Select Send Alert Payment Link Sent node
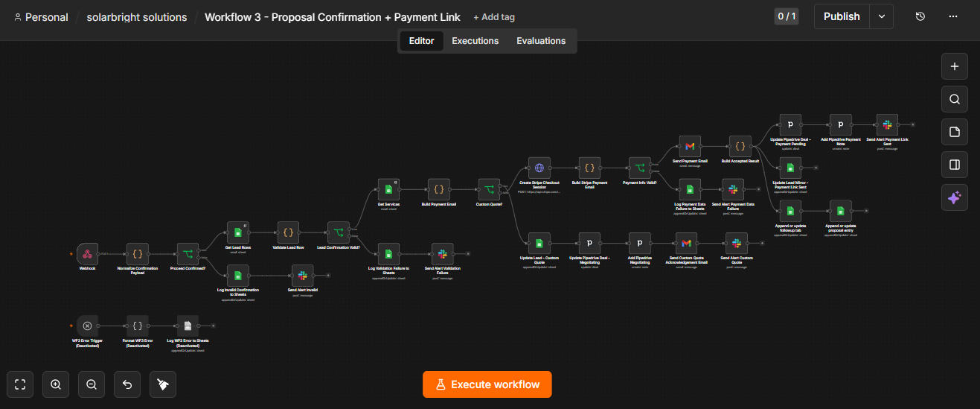The height and width of the screenshot is (409, 980). pyautogui.click(x=887, y=124)
